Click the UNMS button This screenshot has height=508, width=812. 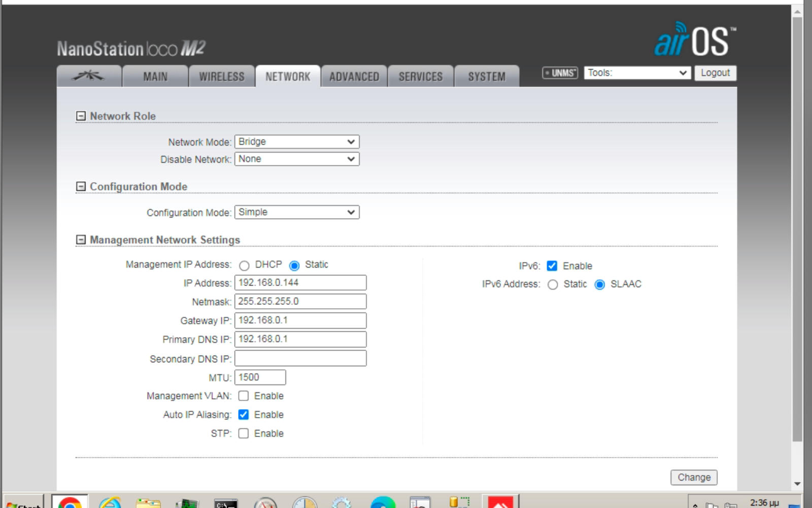pyautogui.click(x=560, y=73)
